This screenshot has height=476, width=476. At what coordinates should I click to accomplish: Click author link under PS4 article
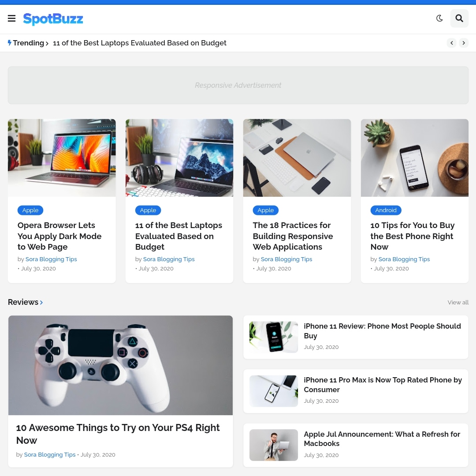pos(50,454)
